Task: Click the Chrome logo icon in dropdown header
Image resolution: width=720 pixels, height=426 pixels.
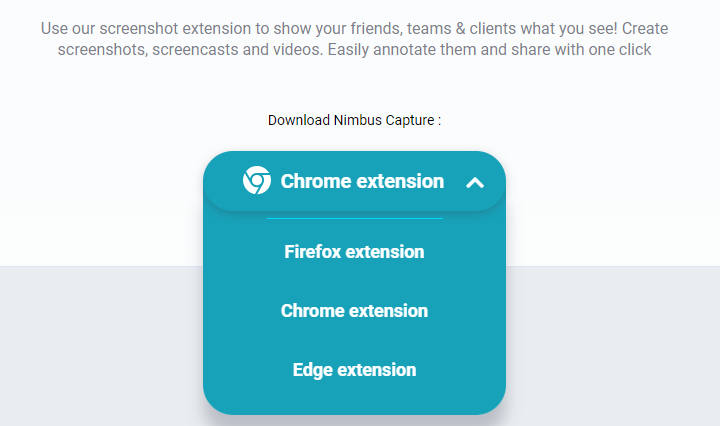Action: click(257, 180)
